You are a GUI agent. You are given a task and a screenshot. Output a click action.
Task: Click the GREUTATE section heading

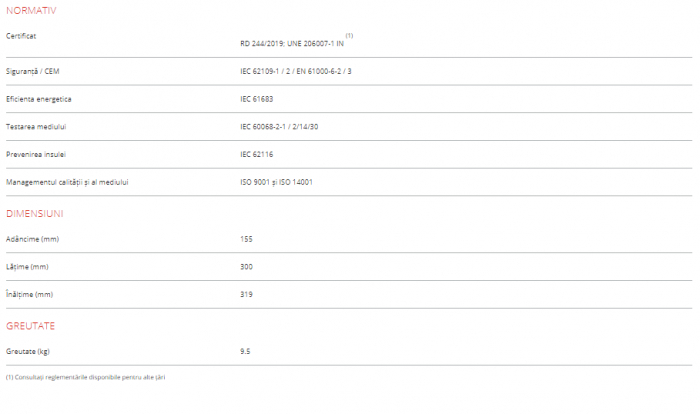[x=30, y=326]
